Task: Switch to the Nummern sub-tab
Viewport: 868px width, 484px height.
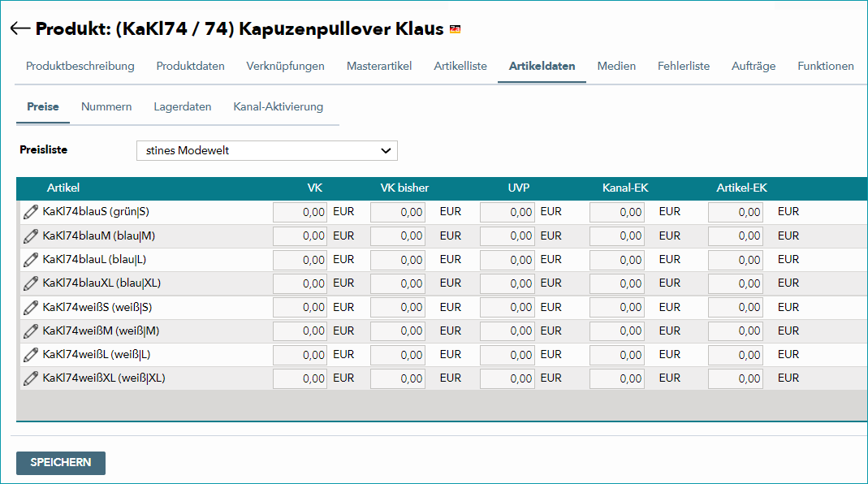Action: point(106,106)
